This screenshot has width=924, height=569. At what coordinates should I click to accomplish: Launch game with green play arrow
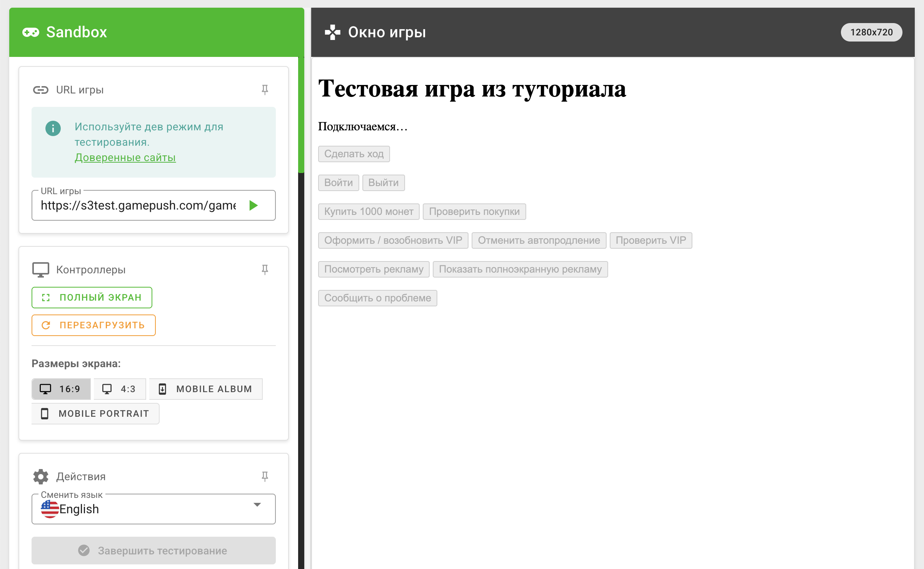click(253, 205)
